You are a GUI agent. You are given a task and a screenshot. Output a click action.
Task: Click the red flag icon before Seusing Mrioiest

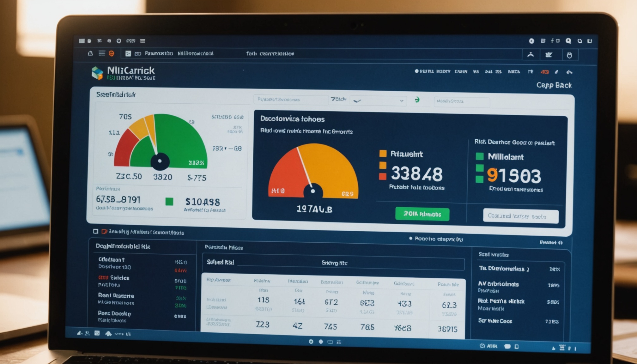104,232
